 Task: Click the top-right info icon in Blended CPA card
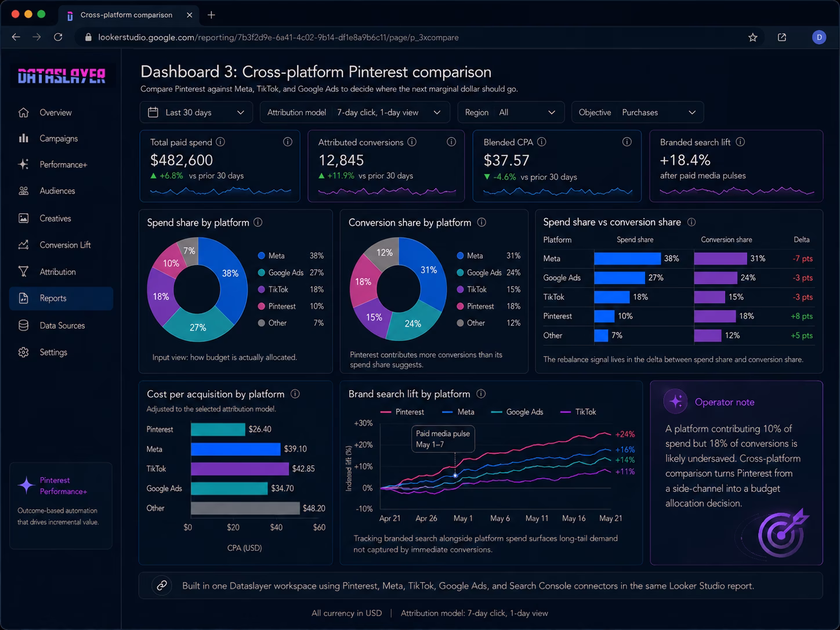pyautogui.click(x=627, y=142)
